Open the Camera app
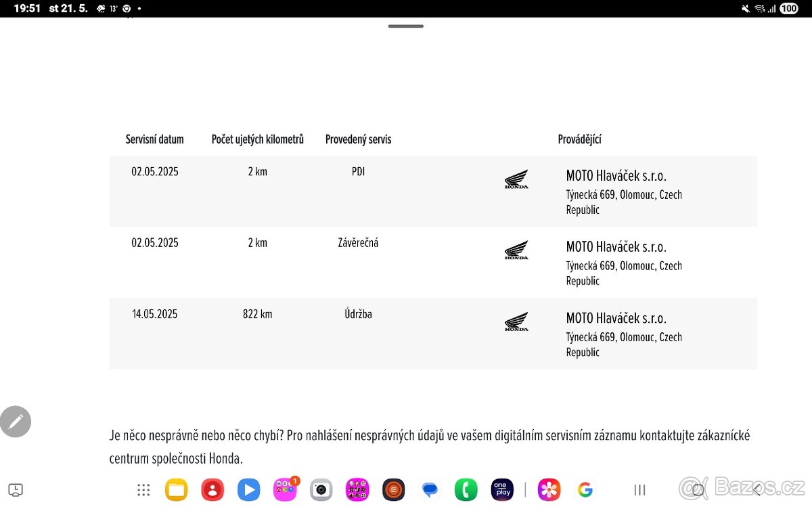Viewport: 812px width, 507px height. point(321,489)
